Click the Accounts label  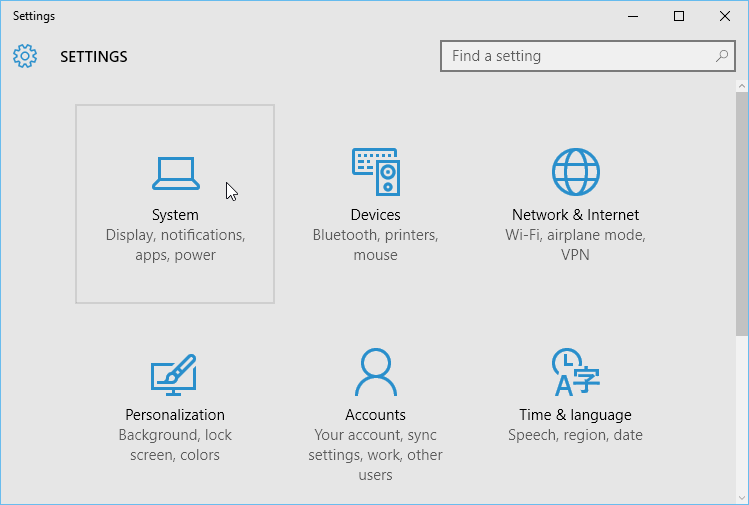click(375, 415)
